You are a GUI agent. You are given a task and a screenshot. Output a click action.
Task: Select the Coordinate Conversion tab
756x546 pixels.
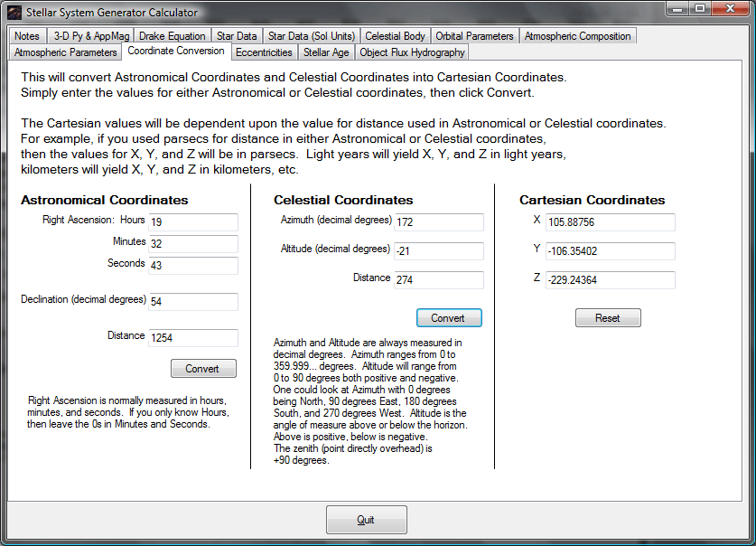pyautogui.click(x=176, y=52)
